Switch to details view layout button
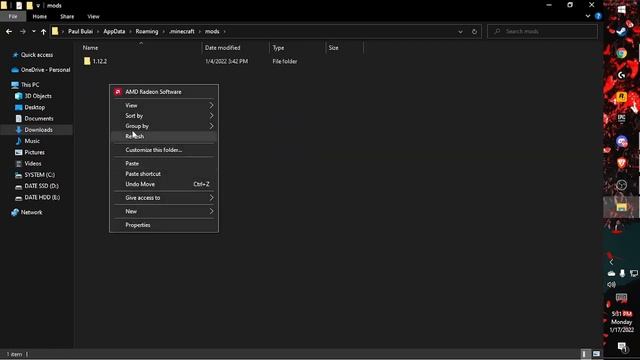This screenshot has width=640, height=360. coord(584,354)
